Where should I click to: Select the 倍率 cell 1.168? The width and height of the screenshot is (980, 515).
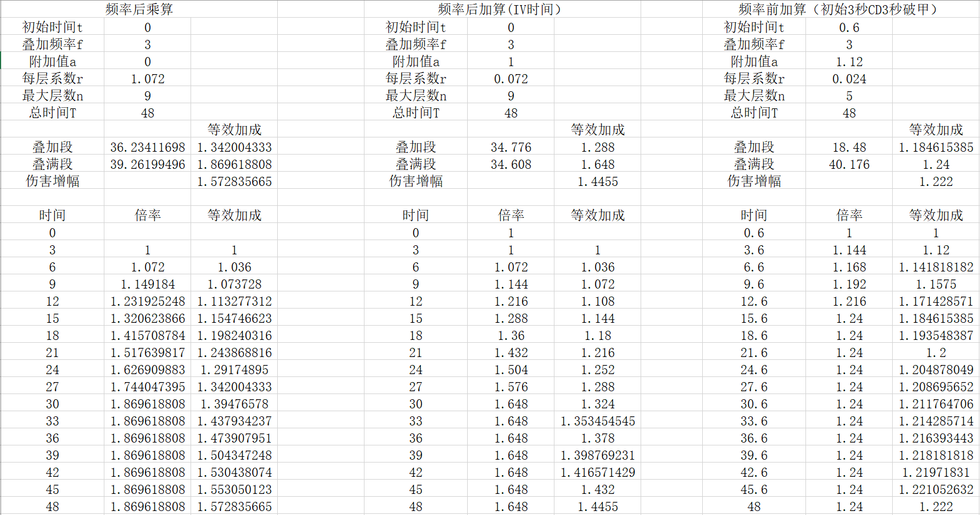pos(849,267)
